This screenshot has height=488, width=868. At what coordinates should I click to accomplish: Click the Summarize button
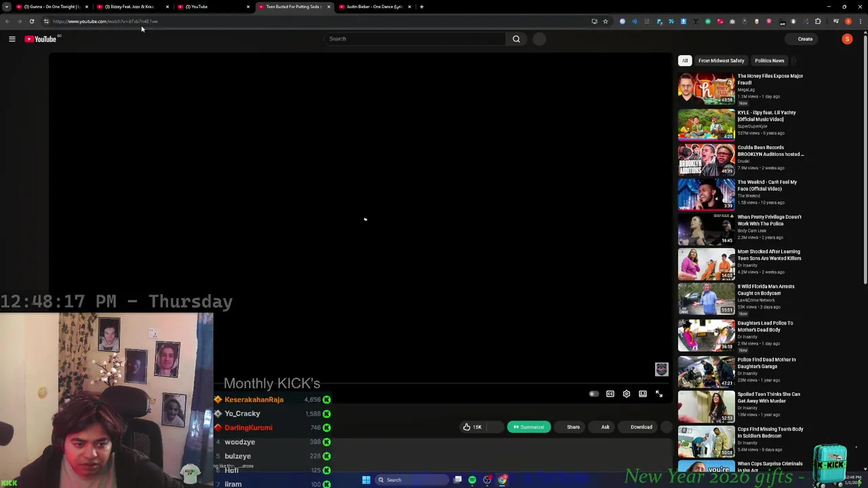point(528,427)
